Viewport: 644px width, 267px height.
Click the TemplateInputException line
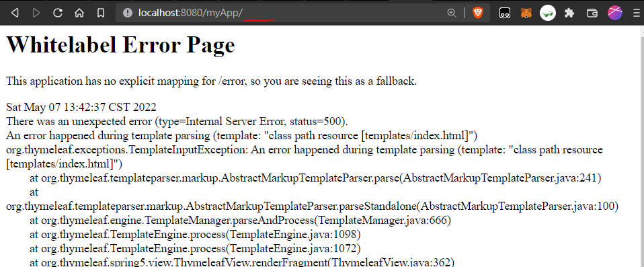(305, 157)
